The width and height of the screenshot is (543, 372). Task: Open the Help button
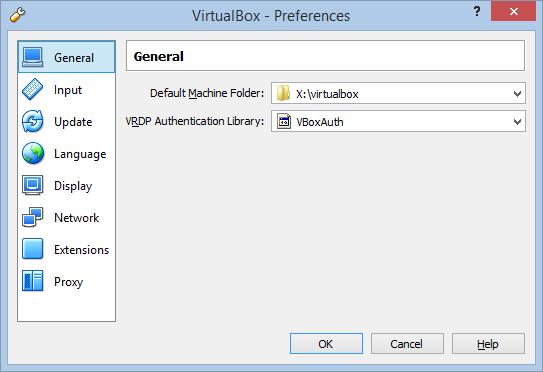point(488,344)
